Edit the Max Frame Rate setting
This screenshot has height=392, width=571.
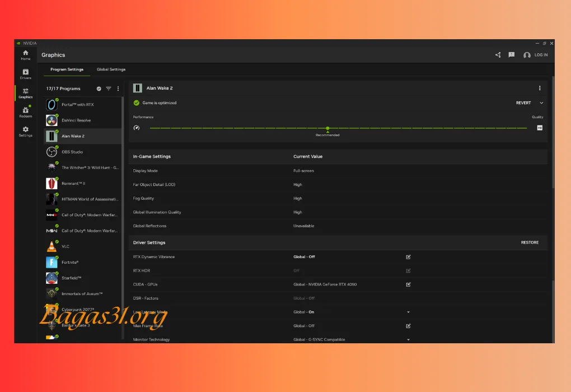click(408, 326)
